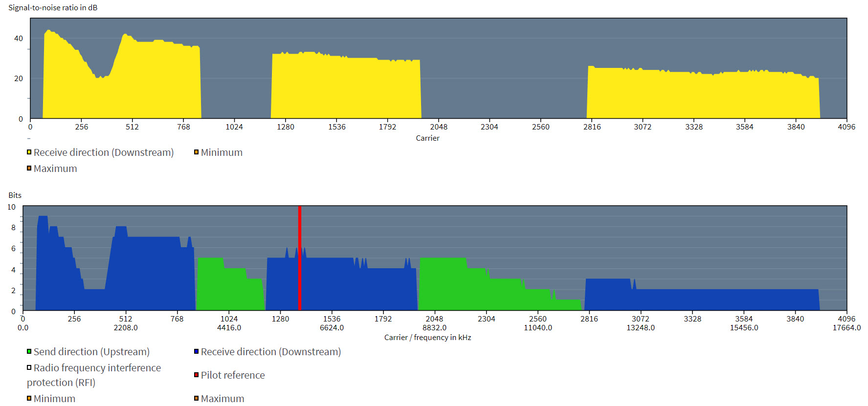
Task: Click the 'Bits' axis title
Action: (15, 195)
